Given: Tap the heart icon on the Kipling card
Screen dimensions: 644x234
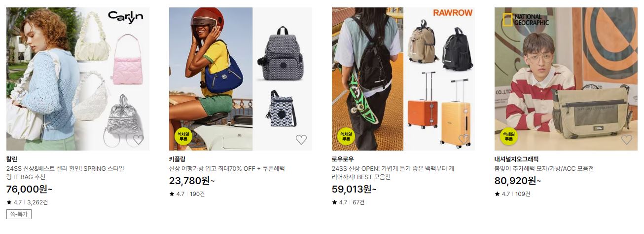Looking at the screenshot, I should pyautogui.click(x=301, y=140).
